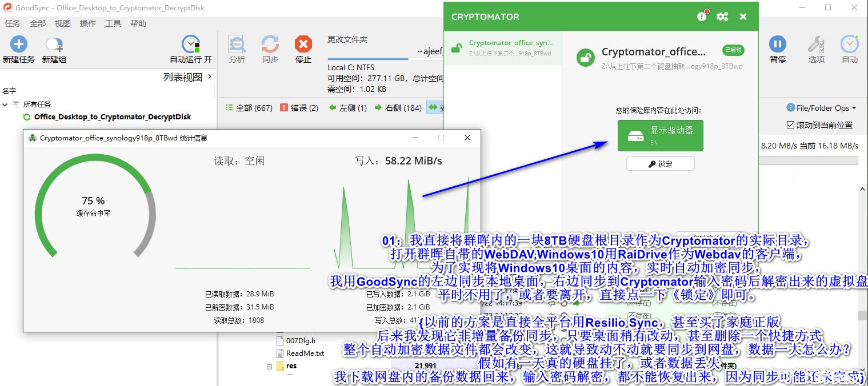Click the Cryptomator icon in statistics title bar
868x386 pixels.
click(33, 138)
